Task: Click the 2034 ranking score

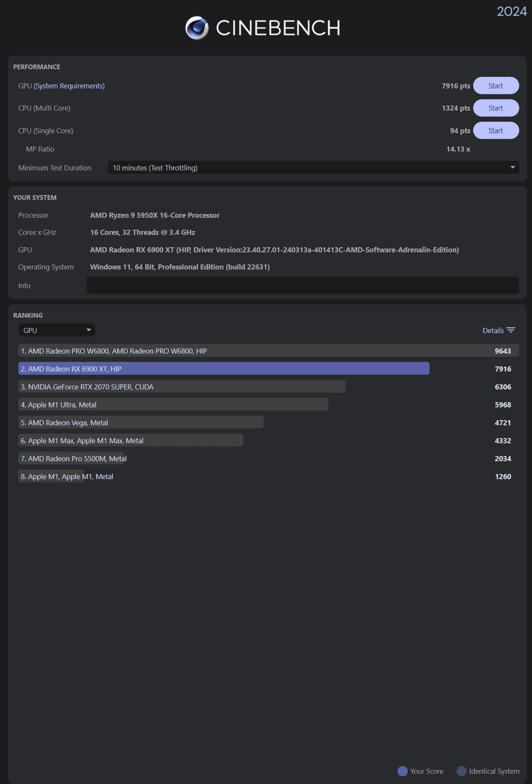Action: click(x=503, y=459)
